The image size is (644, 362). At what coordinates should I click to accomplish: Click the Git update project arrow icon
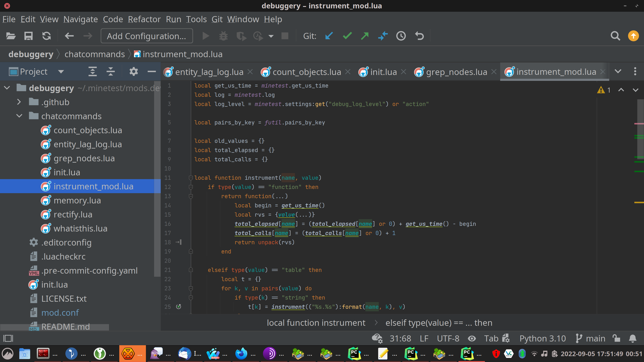pyautogui.click(x=329, y=36)
